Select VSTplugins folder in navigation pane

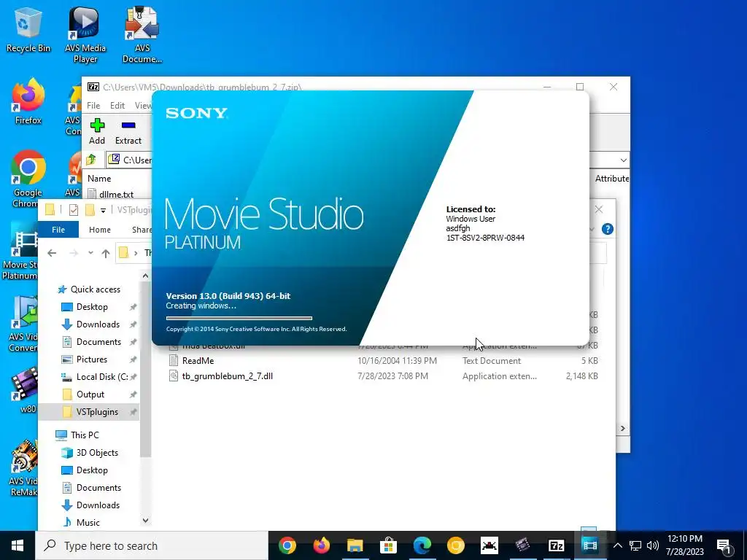(x=97, y=412)
